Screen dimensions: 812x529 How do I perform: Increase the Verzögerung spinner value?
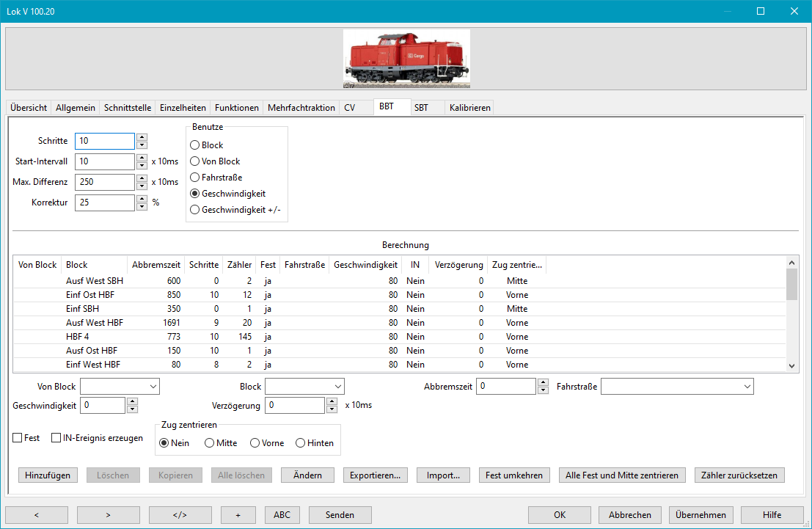[x=332, y=401]
